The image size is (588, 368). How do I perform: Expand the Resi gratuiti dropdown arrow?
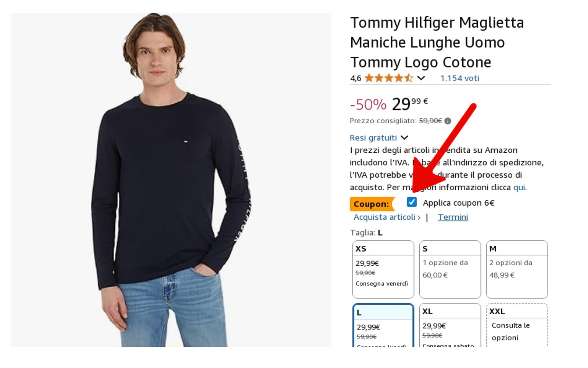405,138
